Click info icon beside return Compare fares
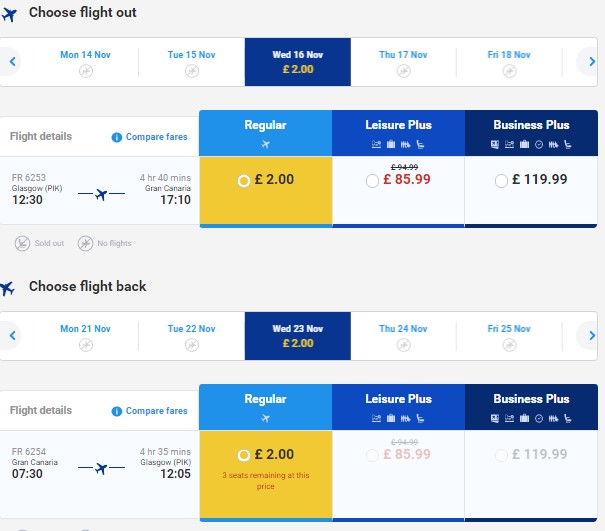The height and width of the screenshot is (531, 605). click(117, 411)
